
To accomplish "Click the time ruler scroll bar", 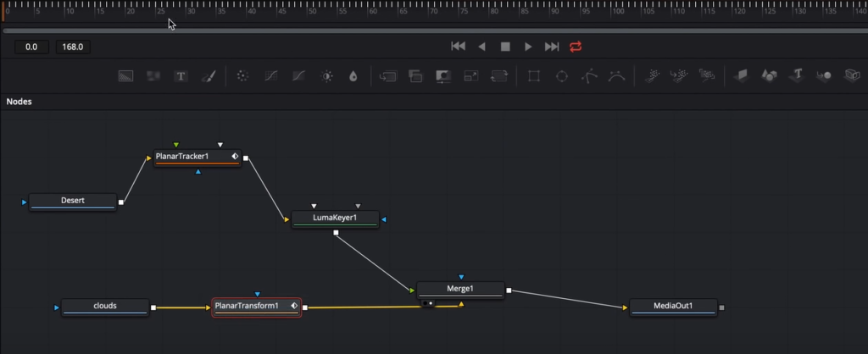I will 435,30.
